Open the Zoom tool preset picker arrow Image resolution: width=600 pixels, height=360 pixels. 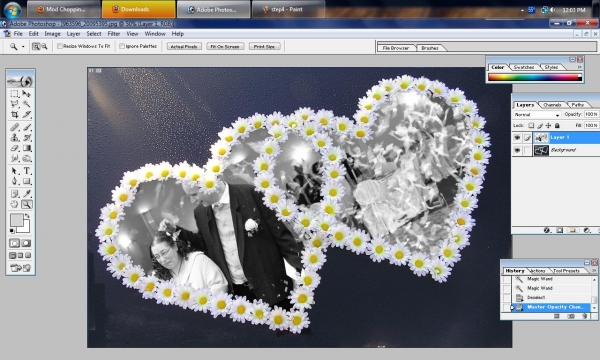(x=23, y=47)
